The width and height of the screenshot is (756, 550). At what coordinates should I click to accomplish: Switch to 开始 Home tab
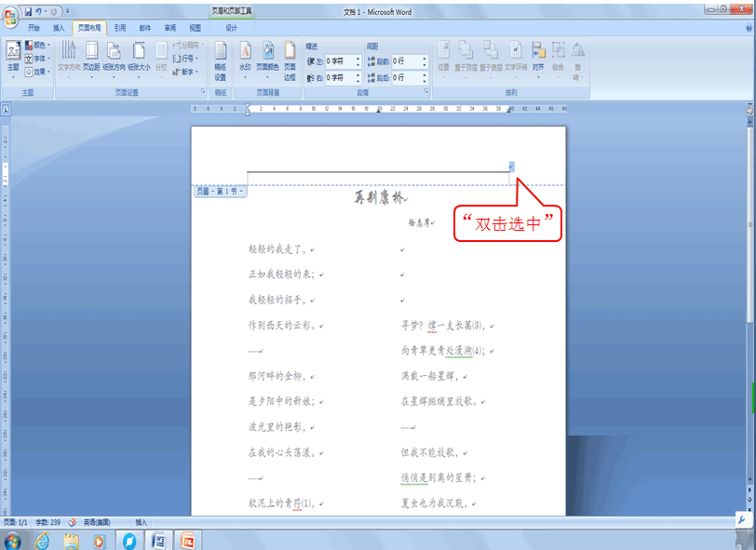[x=34, y=28]
